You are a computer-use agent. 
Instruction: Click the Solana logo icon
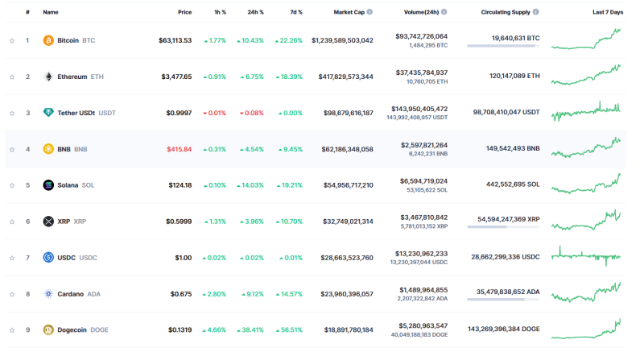coord(48,185)
